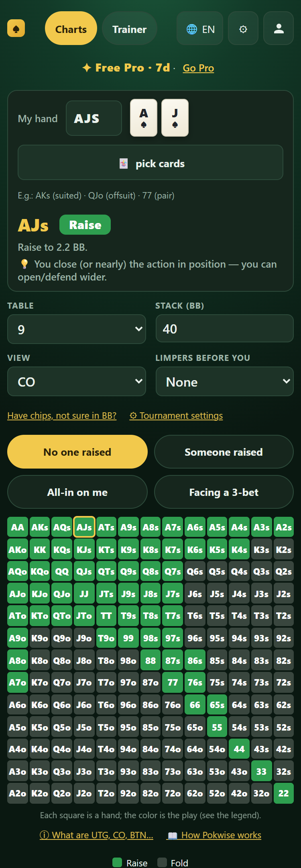Select the 65s hand cell
The image size is (301, 868).
click(x=217, y=704)
